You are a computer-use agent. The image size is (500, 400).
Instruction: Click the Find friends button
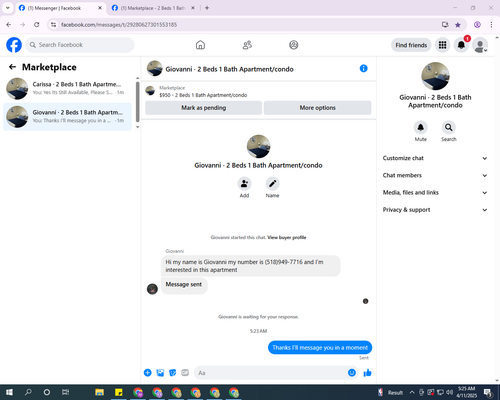click(x=411, y=45)
